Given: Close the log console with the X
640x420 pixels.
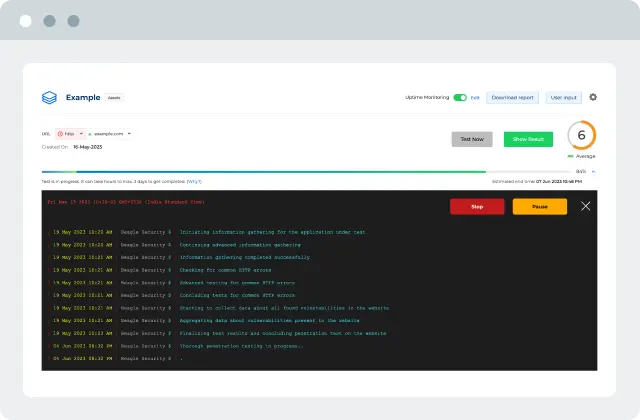Looking at the screenshot, I should tap(586, 206).
